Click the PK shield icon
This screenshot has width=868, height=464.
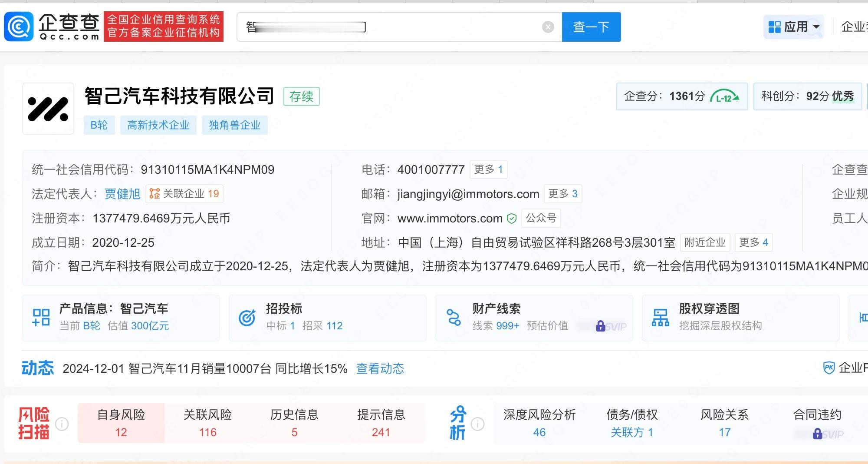click(829, 368)
